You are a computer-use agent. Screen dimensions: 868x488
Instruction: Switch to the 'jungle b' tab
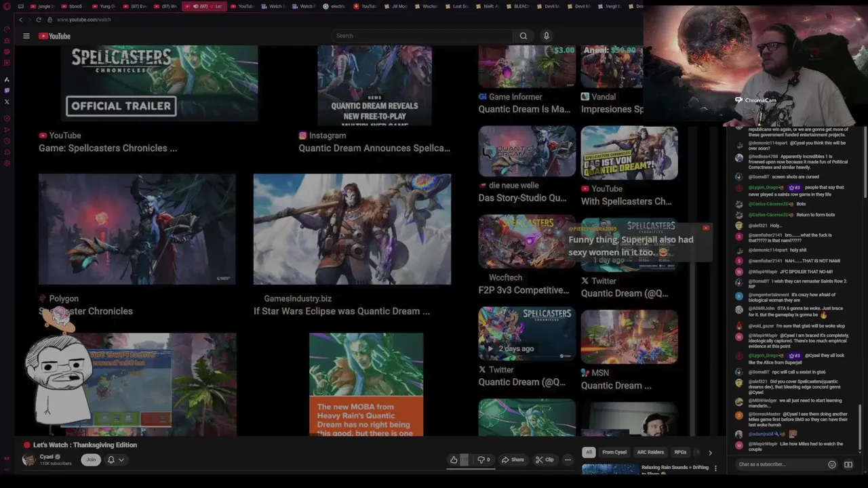click(x=42, y=6)
